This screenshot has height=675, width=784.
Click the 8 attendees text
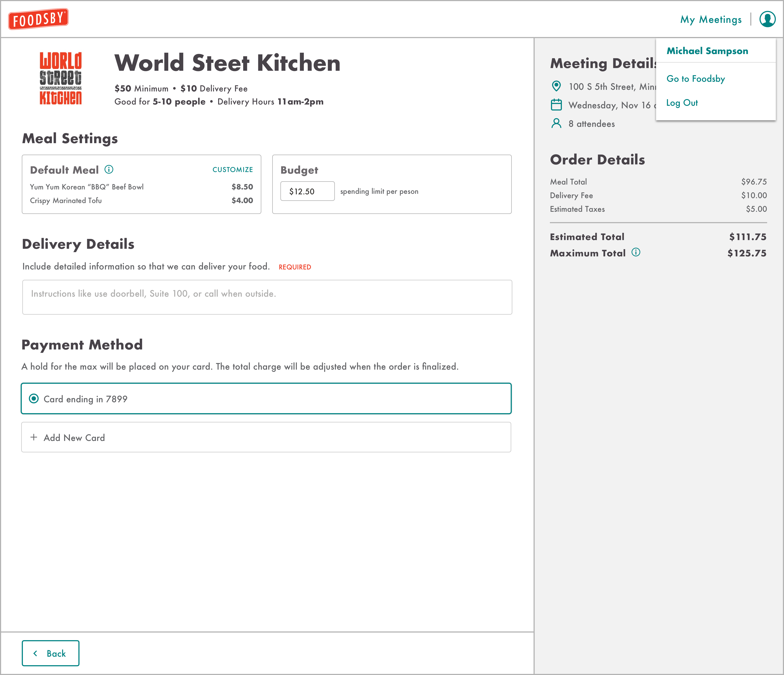pos(591,124)
